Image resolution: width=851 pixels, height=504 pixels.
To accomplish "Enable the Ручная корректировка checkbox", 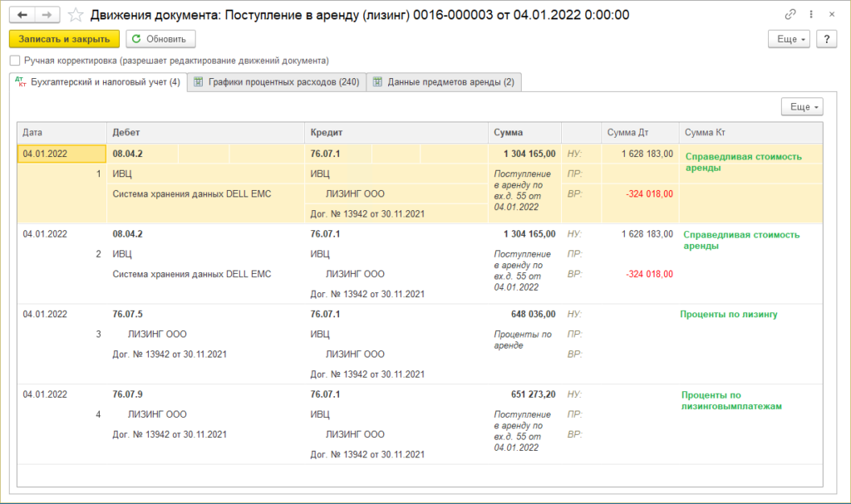I will click(15, 61).
